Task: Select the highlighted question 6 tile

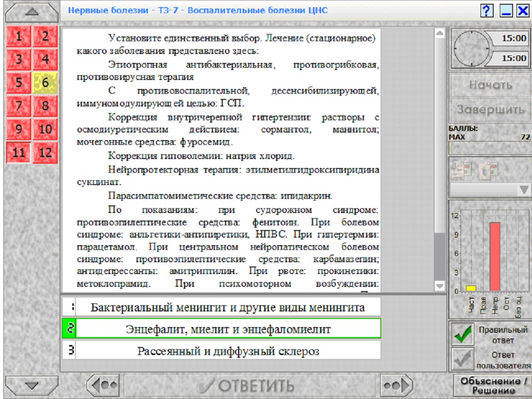Action: click(x=45, y=82)
